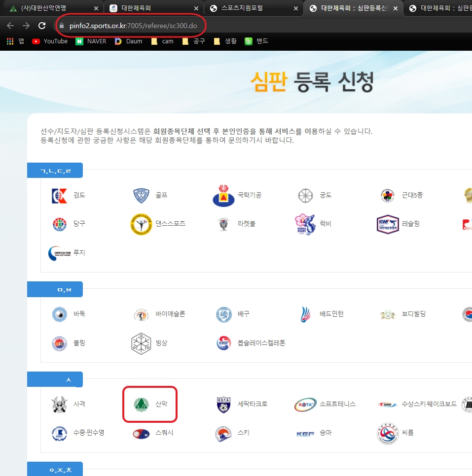
Task: Select the 라켓볼 logo icon
Action: pos(223,224)
